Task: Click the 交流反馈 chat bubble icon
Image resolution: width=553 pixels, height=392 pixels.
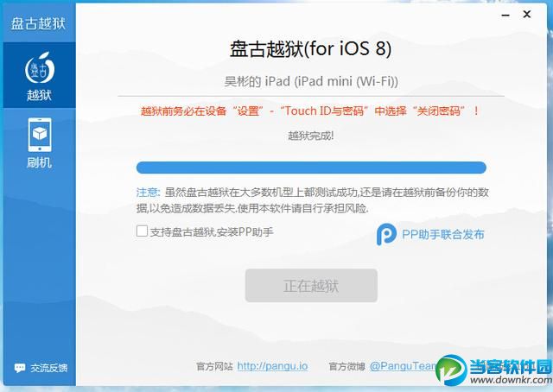Action: coord(20,368)
